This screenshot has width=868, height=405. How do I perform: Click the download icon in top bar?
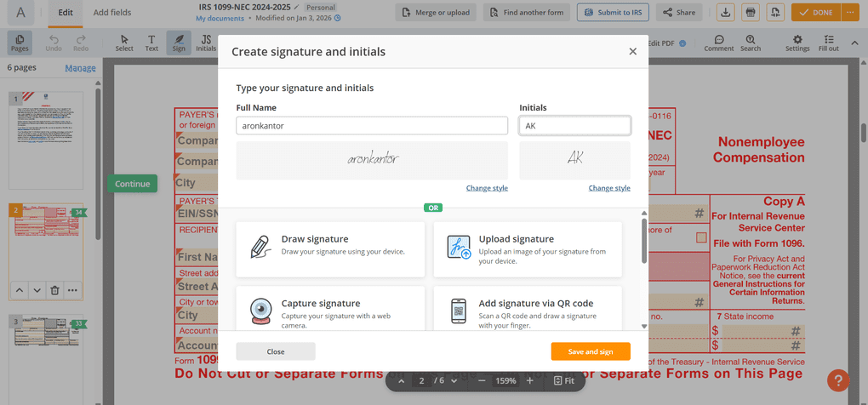click(x=725, y=13)
